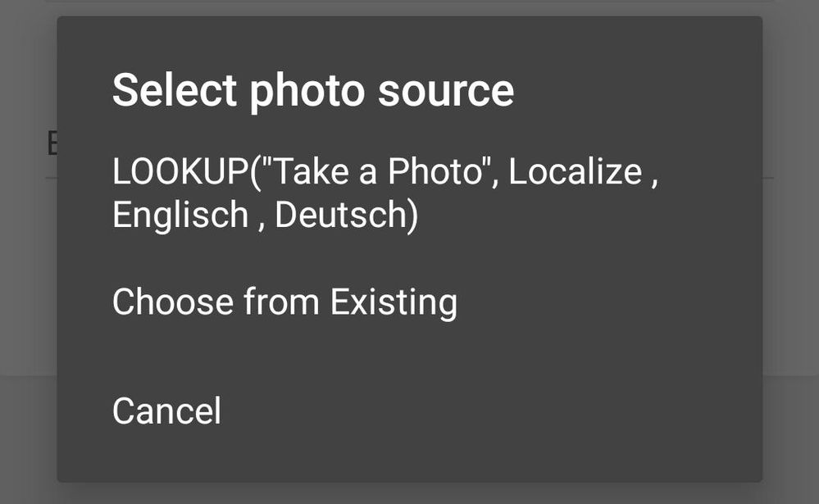
Task: Click the "Existing" word in second option
Action: coord(394,302)
